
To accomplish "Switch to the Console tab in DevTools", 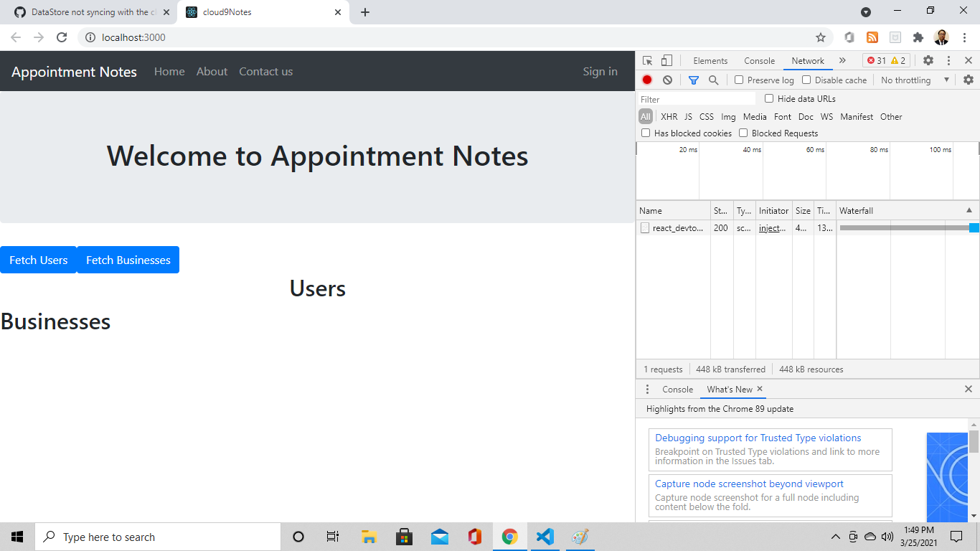I will [758, 60].
